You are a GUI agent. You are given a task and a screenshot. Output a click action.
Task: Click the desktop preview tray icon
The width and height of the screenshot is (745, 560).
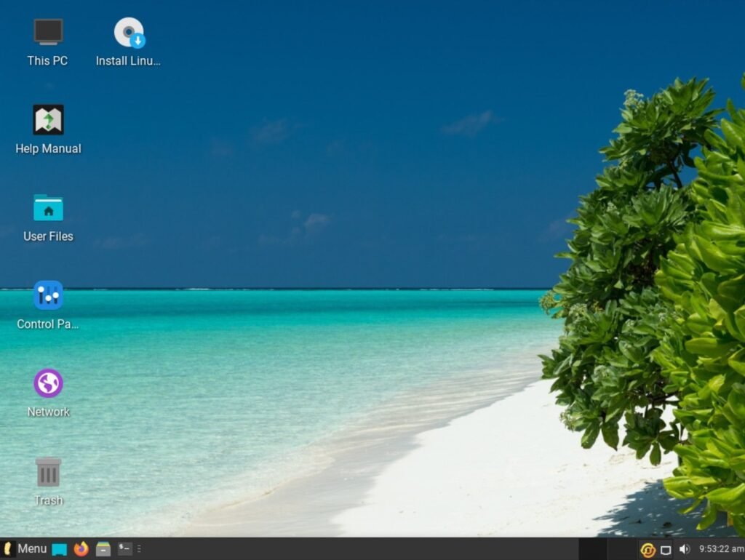tap(666, 550)
